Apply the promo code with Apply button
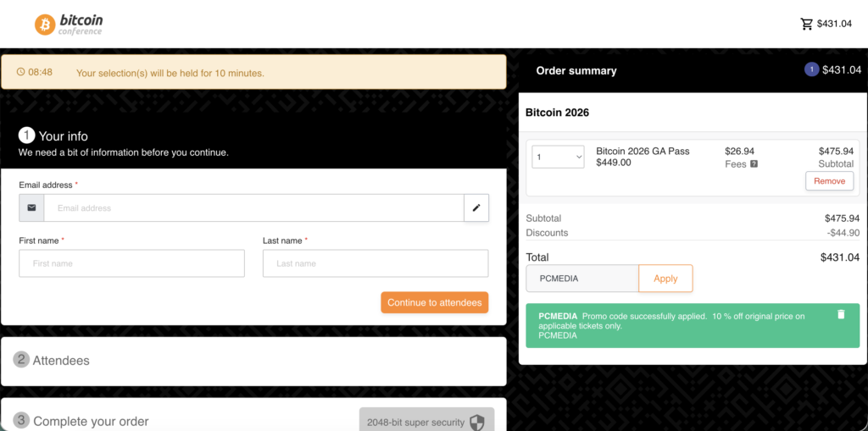This screenshot has width=868, height=431. pos(665,278)
